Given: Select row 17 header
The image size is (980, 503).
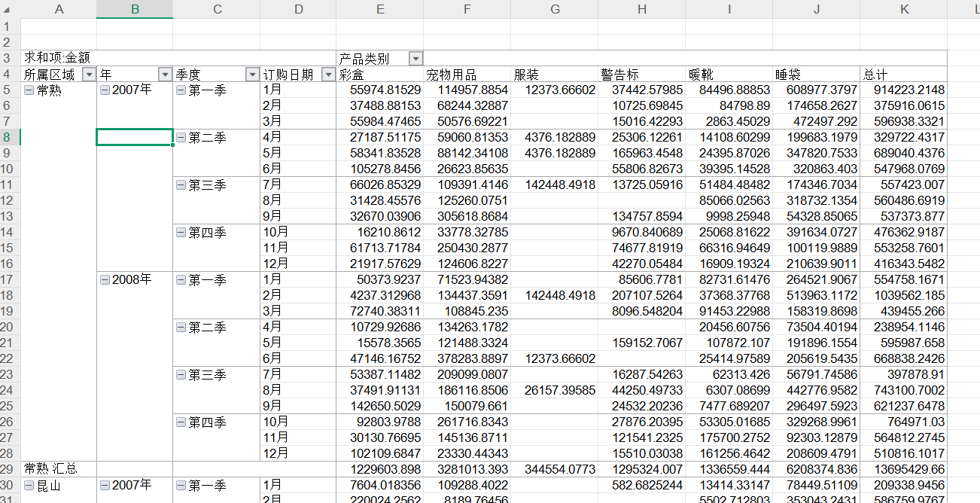Looking at the screenshot, I should [10, 279].
